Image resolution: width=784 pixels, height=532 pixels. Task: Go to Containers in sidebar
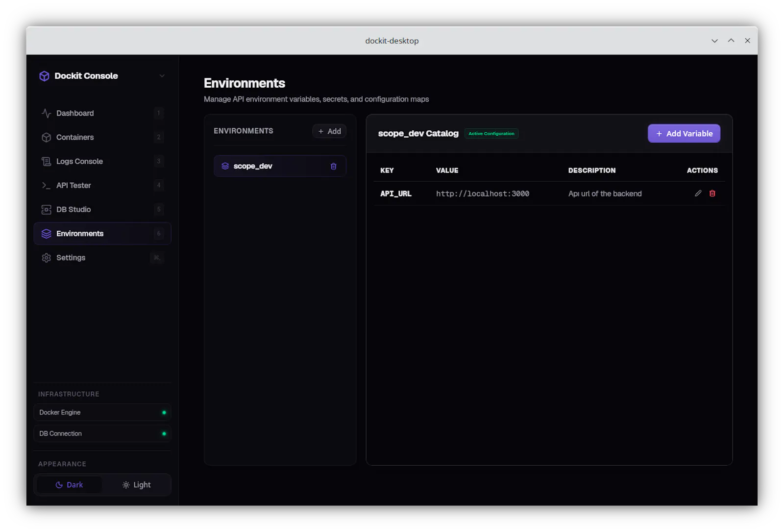pyautogui.click(x=102, y=137)
